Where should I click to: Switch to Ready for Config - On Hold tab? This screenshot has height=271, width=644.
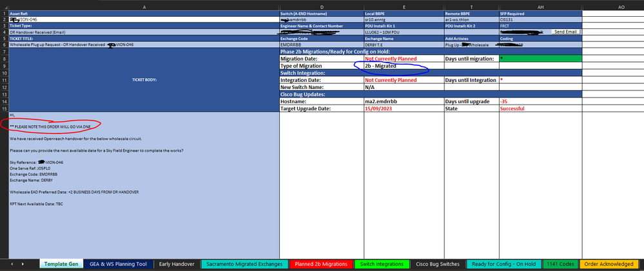(504, 264)
